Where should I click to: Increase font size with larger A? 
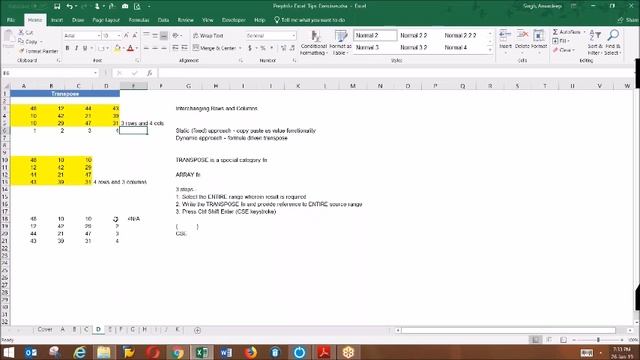click(x=126, y=36)
